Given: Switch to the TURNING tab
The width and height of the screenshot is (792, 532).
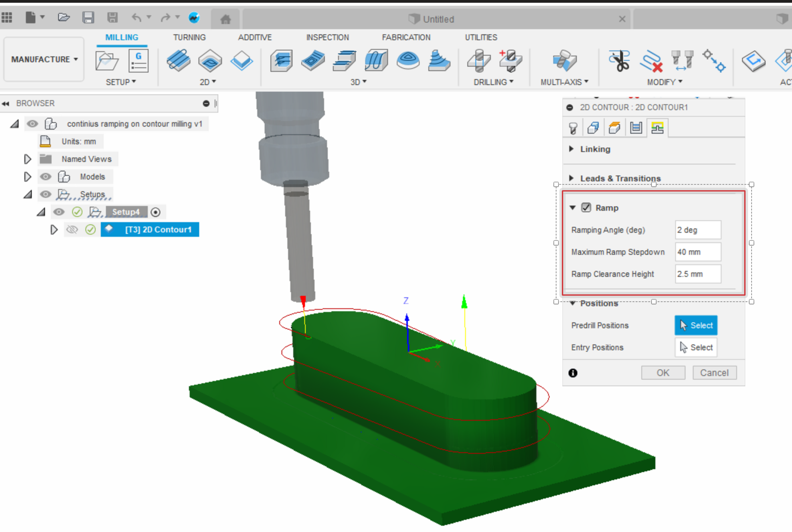Looking at the screenshot, I should tap(189, 37).
